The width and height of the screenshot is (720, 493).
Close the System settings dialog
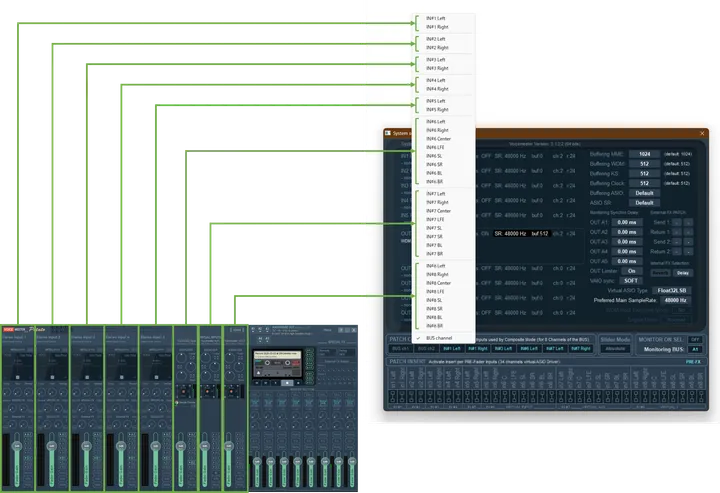[x=702, y=133]
